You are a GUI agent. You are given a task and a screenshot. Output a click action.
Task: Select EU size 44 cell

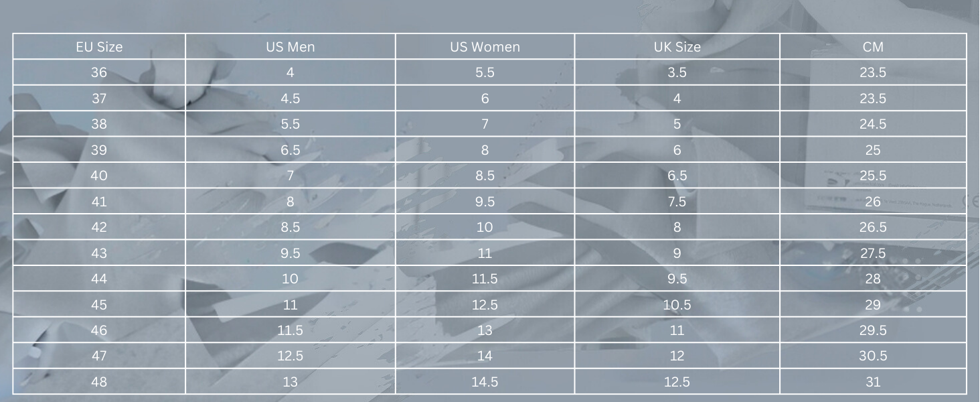[x=99, y=279]
